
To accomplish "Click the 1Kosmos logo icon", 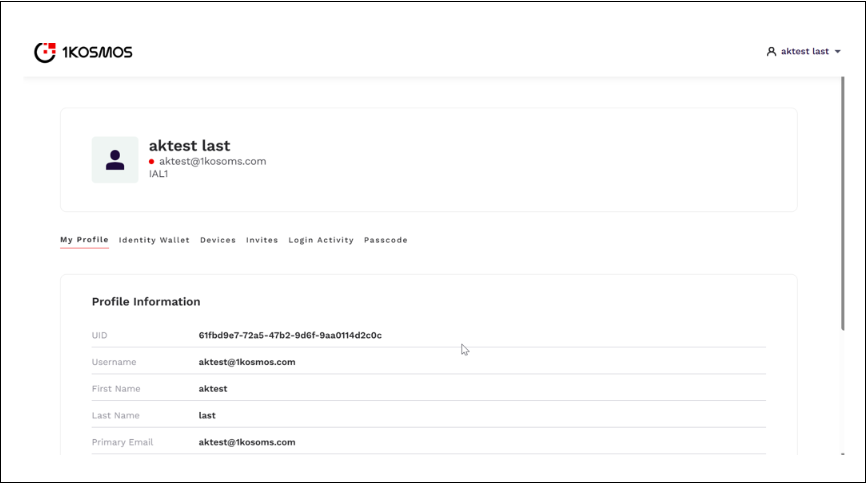I will click(44, 52).
